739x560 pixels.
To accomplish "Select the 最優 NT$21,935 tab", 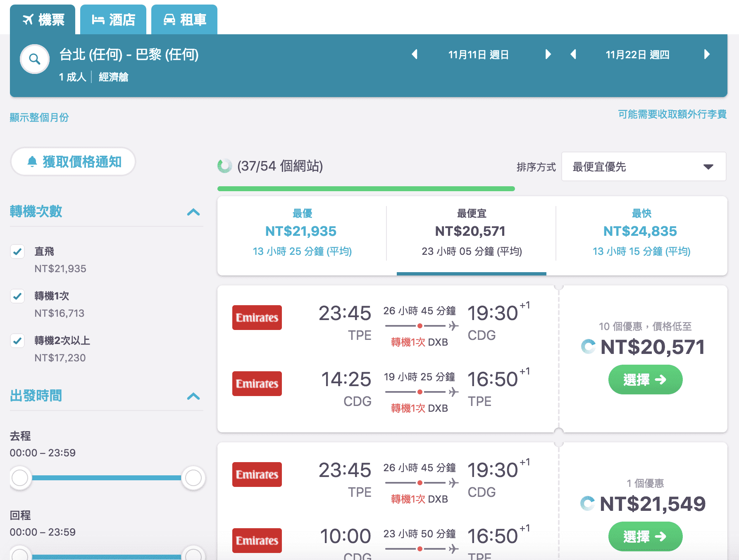I will 302,233.
